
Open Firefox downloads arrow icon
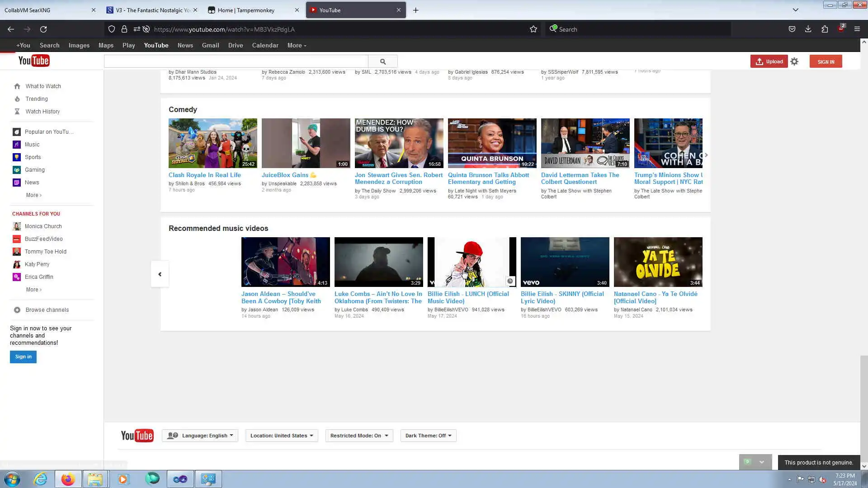click(x=808, y=29)
